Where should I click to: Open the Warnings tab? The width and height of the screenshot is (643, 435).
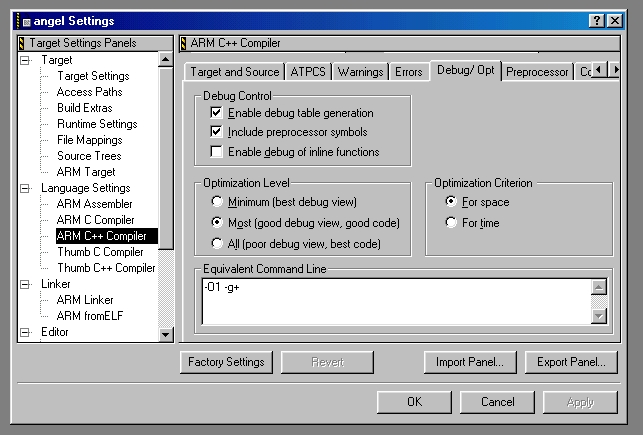point(360,72)
